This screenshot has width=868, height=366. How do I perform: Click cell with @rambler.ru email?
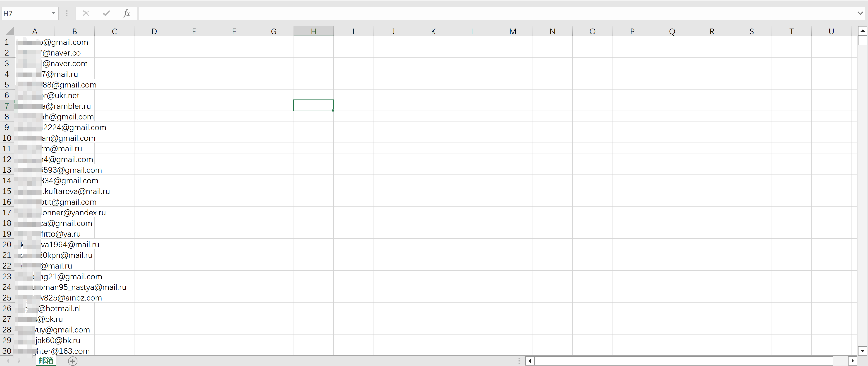35,106
